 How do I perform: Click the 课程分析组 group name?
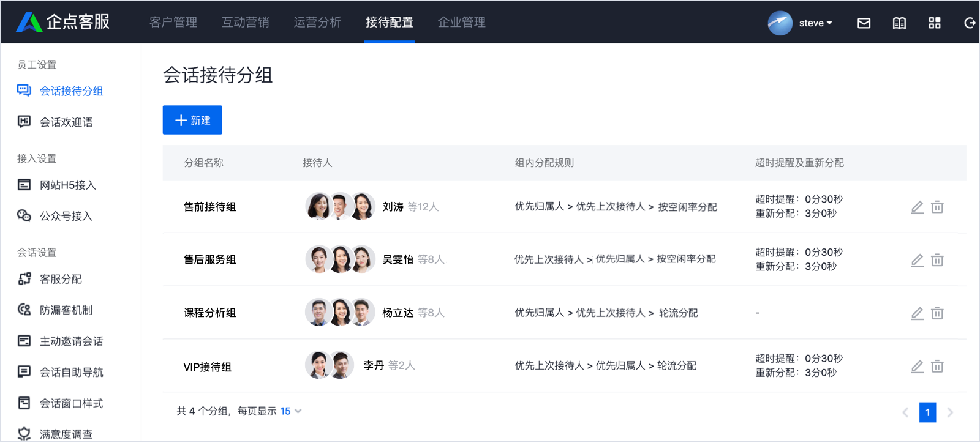pos(210,313)
